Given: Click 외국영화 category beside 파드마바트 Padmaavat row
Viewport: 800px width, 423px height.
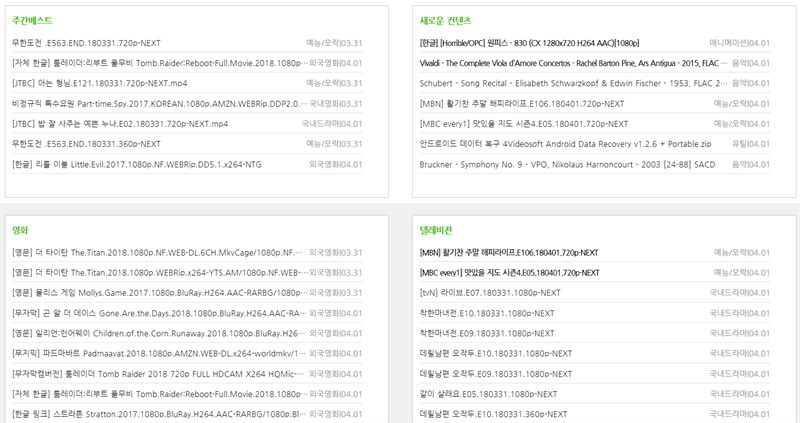Looking at the screenshot, I should [324, 353].
